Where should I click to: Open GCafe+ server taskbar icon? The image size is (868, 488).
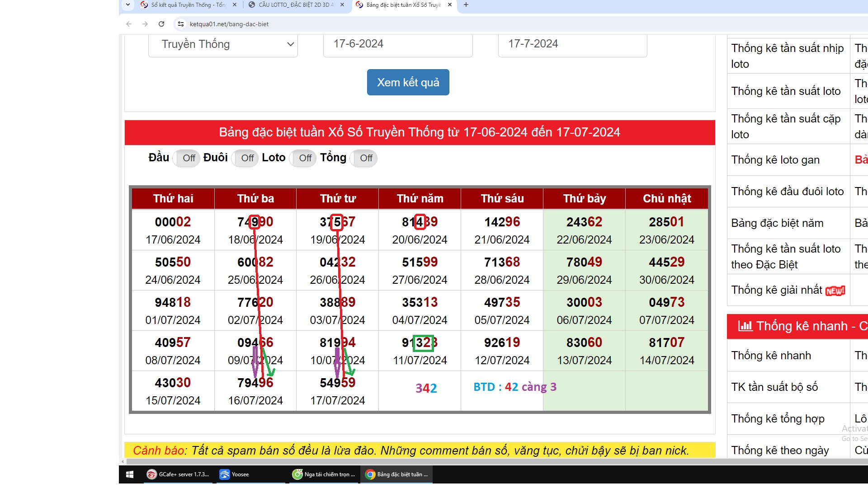point(178,474)
